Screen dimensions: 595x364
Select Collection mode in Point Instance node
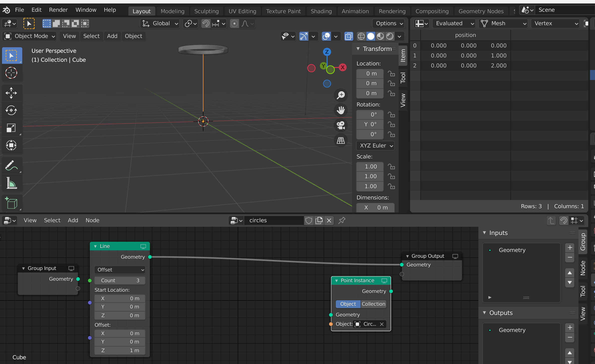click(x=373, y=304)
